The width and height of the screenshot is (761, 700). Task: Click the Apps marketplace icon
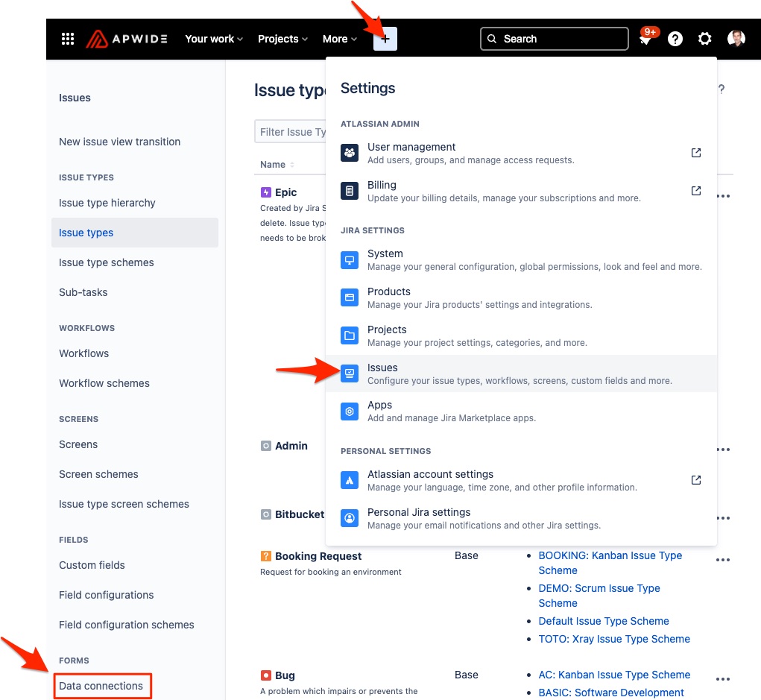tap(349, 411)
